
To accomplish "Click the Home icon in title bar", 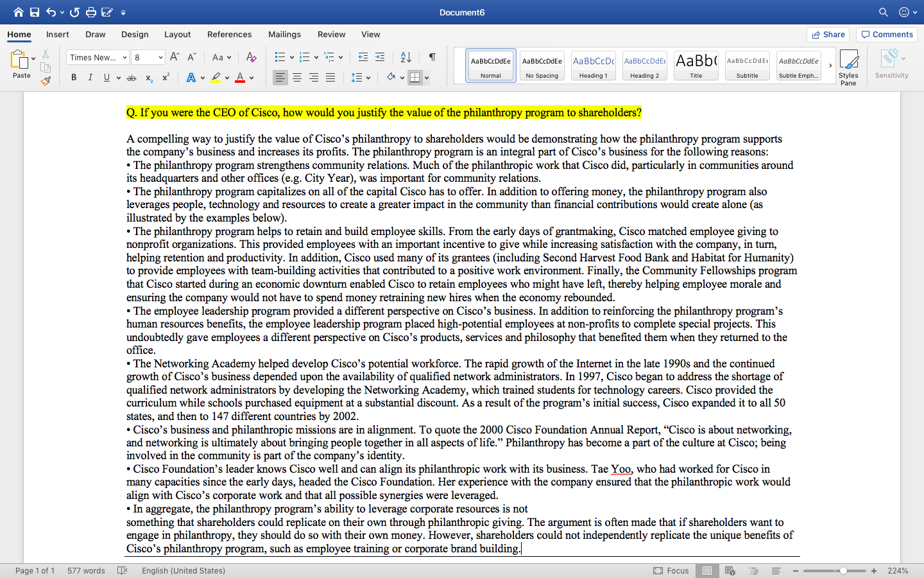I will (x=18, y=12).
